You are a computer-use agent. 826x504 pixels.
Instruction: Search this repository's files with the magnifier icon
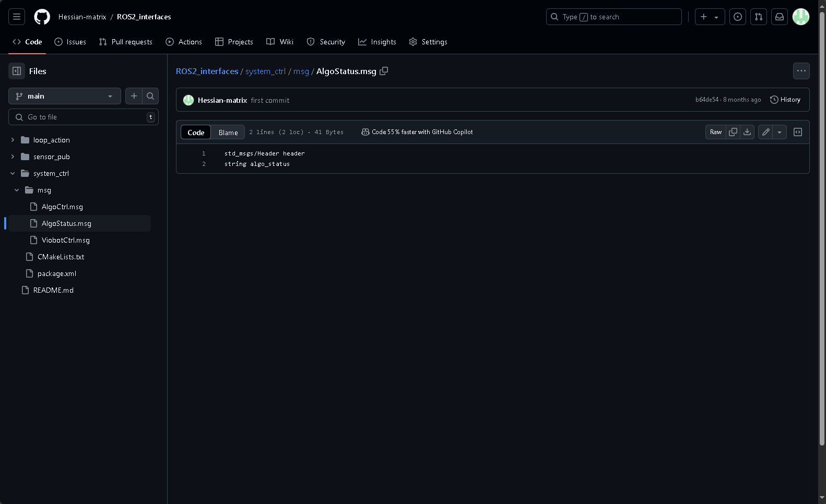150,96
